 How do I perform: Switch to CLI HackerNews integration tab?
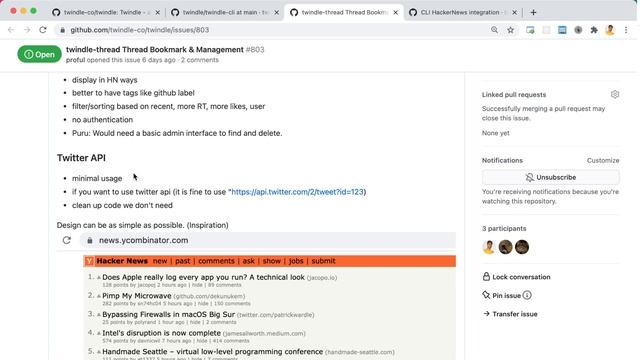[x=463, y=13]
